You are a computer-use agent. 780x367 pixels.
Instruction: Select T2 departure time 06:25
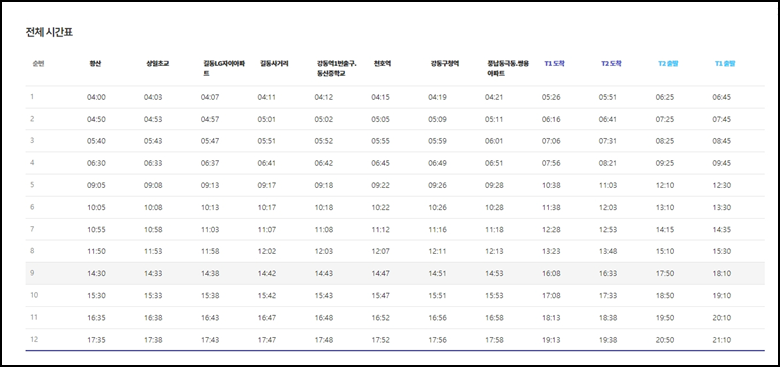(x=665, y=97)
